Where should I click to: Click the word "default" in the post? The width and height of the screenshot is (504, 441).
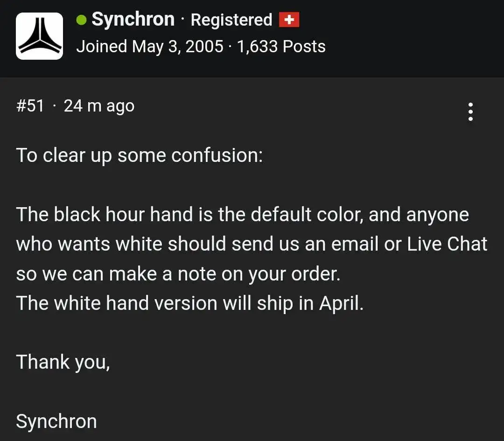click(x=281, y=214)
